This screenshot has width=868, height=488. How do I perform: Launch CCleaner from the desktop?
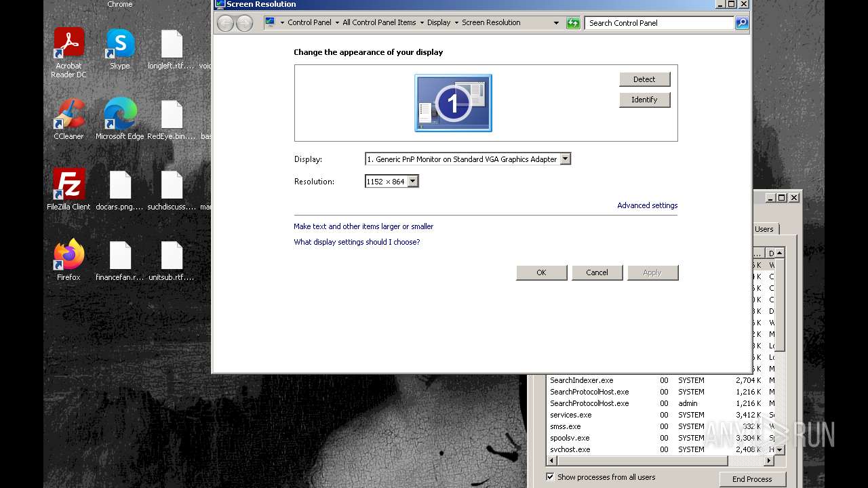68,119
